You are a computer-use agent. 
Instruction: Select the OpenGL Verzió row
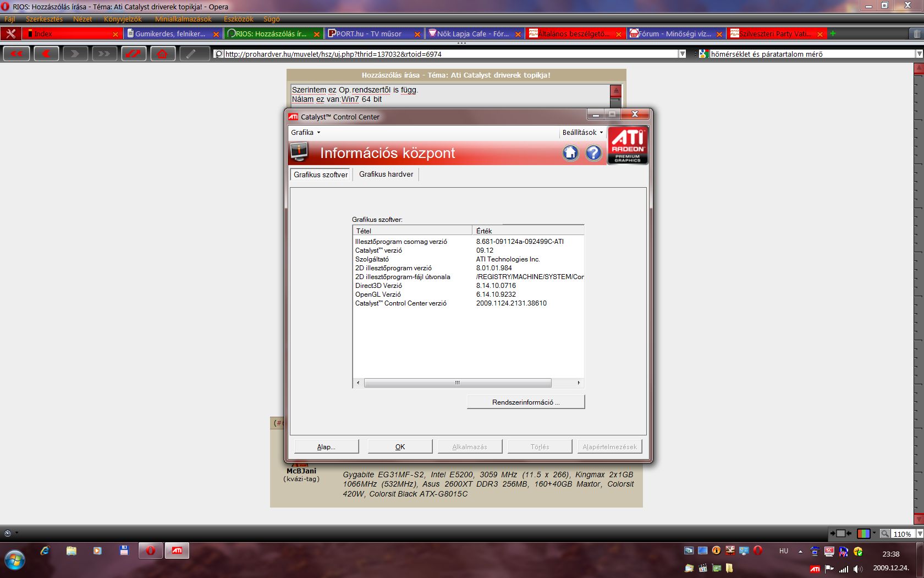[x=468, y=295]
